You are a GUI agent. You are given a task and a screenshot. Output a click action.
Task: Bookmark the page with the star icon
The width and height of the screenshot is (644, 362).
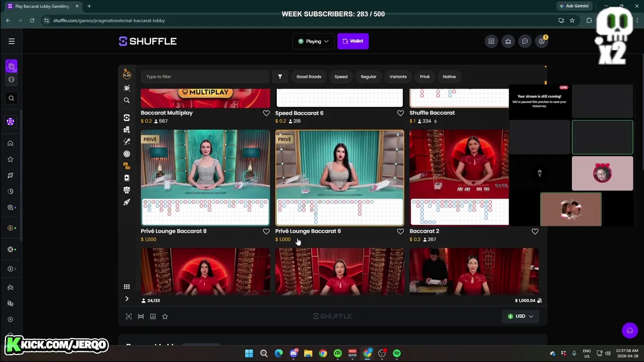[572, 21]
